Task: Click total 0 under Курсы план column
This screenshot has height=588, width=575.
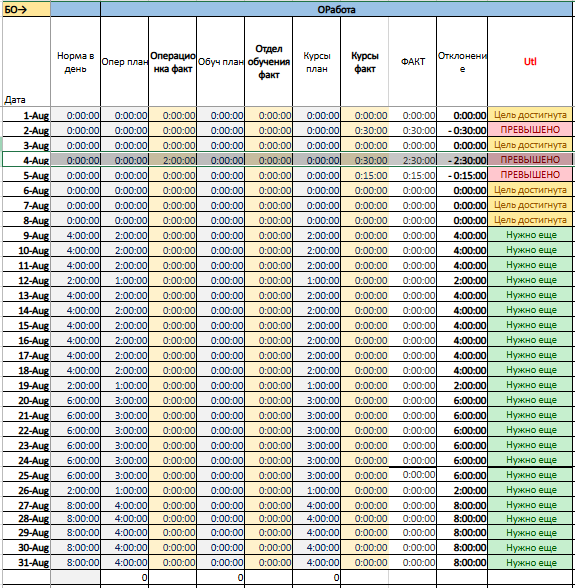Action: click(317, 578)
